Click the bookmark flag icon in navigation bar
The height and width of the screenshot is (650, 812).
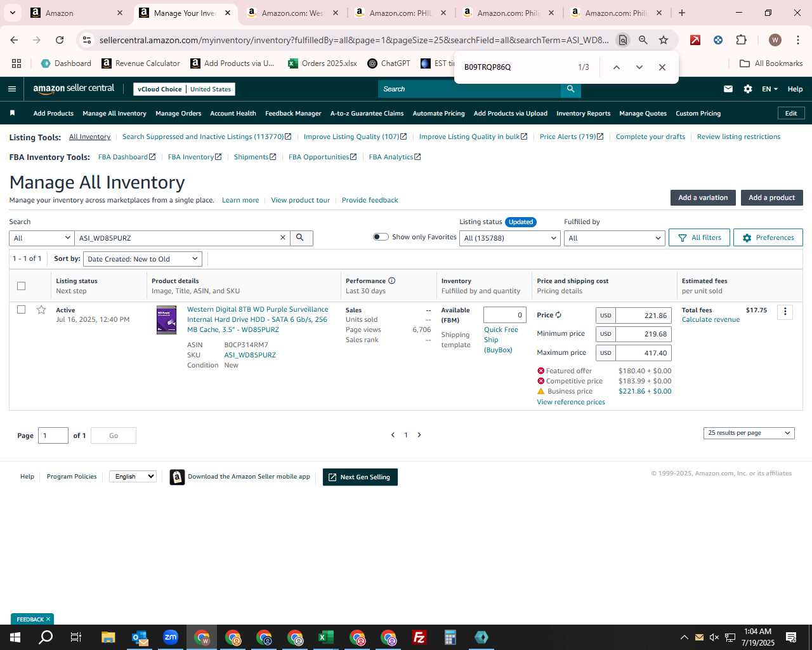(x=12, y=113)
